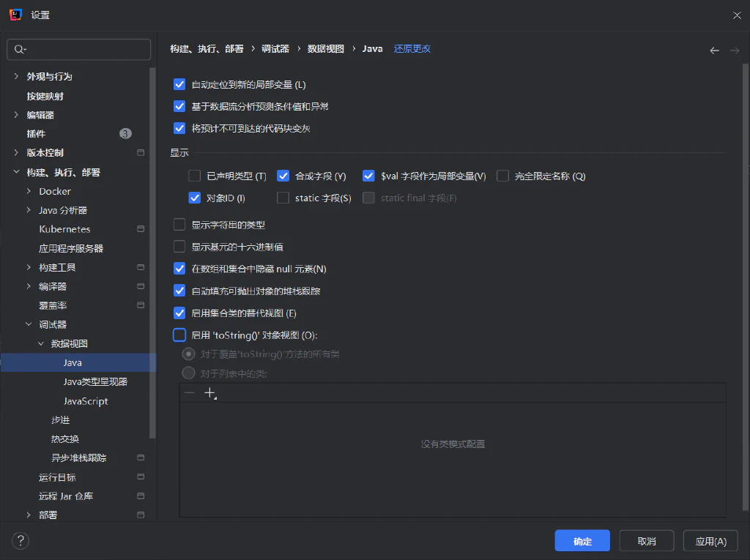750x560 pixels.
Task: Expand the 外观与行为 settings group
Action: point(16,76)
